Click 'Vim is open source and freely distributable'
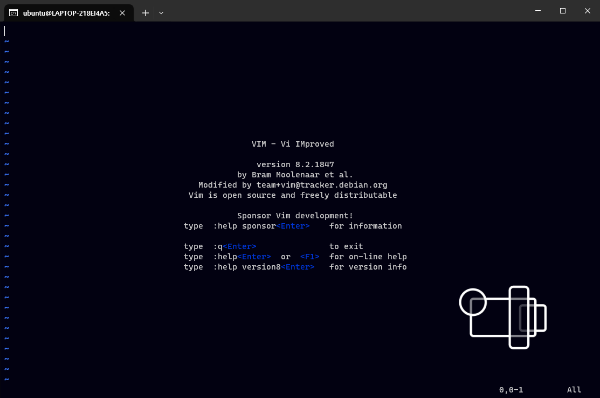The image size is (600, 398). [x=293, y=196]
